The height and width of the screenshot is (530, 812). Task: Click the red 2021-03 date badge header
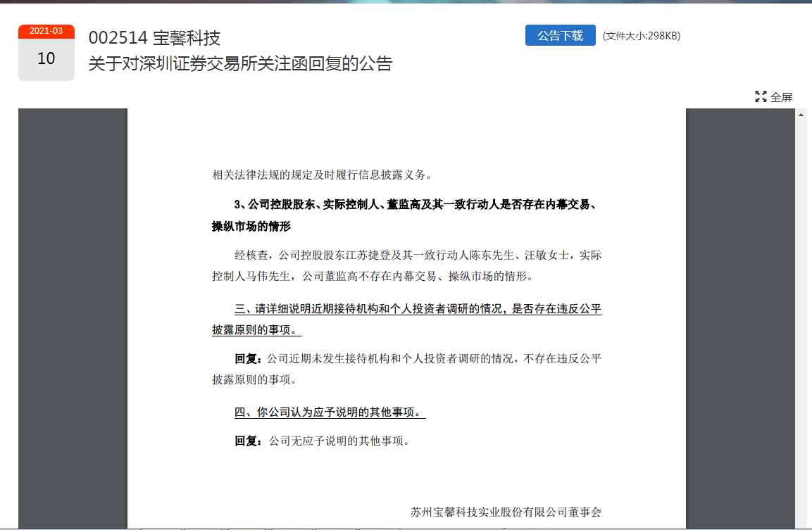(x=46, y=31)
